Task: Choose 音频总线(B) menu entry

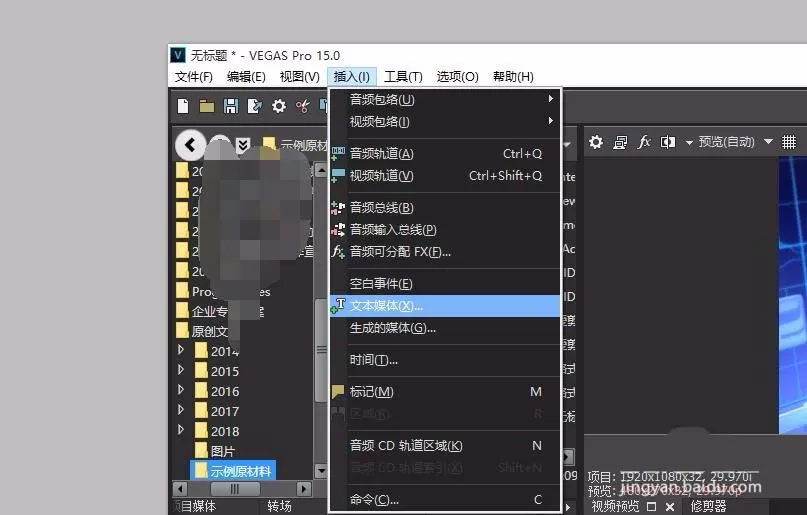Action: (445, 207)
